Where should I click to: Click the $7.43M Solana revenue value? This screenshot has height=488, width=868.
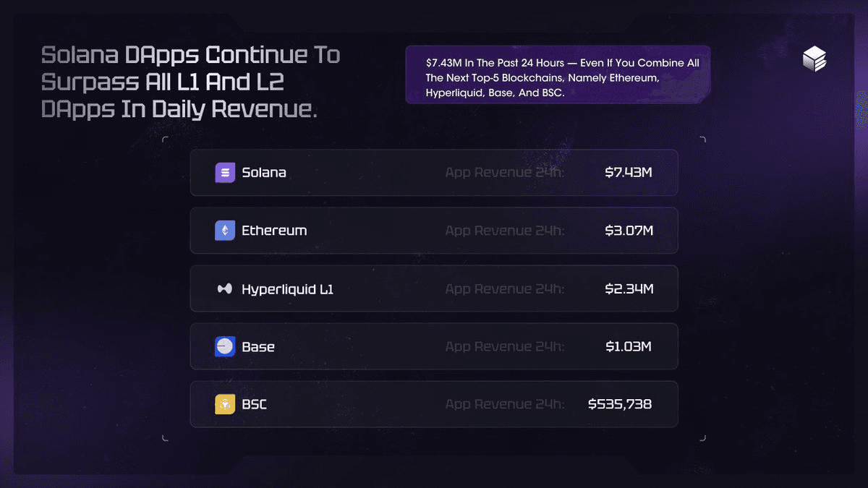[629, 173]
